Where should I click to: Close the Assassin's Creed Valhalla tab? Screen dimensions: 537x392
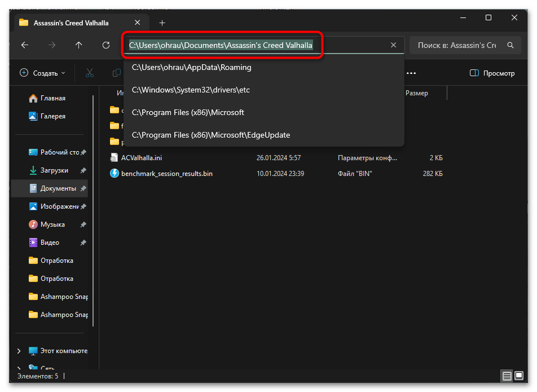(137, 23)
